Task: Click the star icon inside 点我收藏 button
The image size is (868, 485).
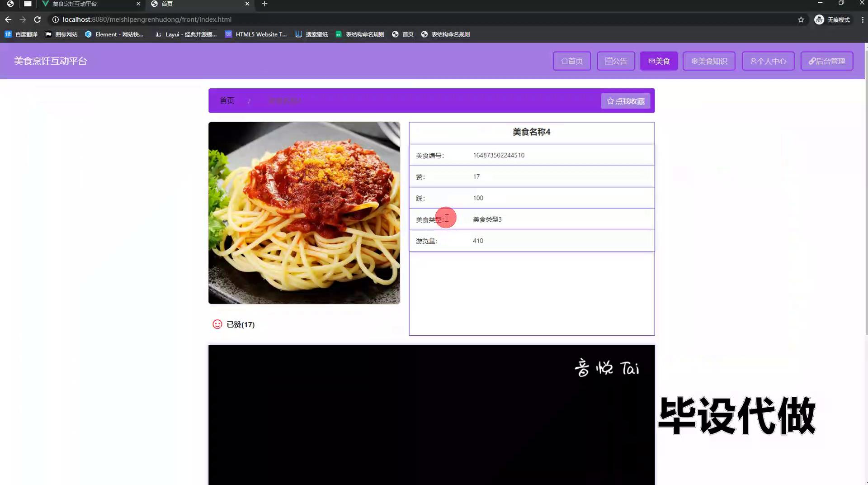Action: (x=610, y=100)
